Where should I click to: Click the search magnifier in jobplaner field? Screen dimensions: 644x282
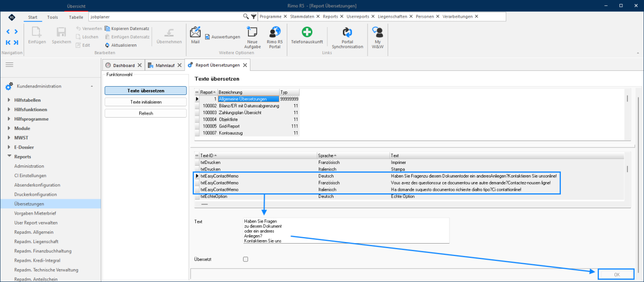[x=246, y=16]
